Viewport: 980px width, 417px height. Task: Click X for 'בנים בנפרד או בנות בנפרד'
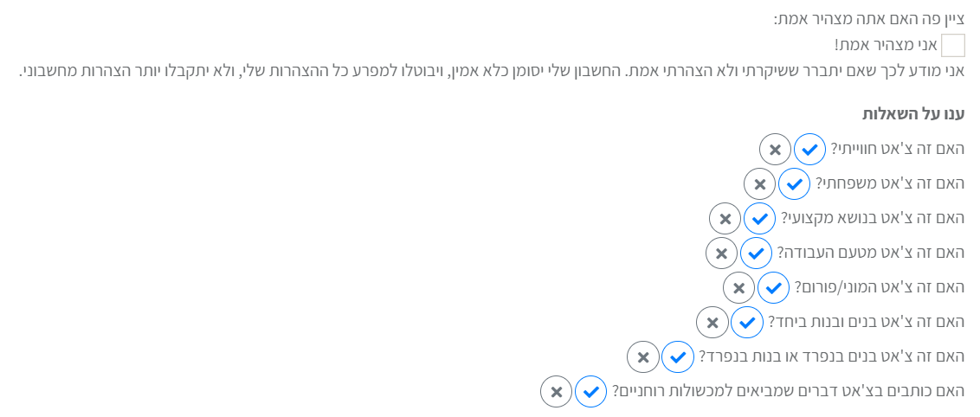click(642, 356)
